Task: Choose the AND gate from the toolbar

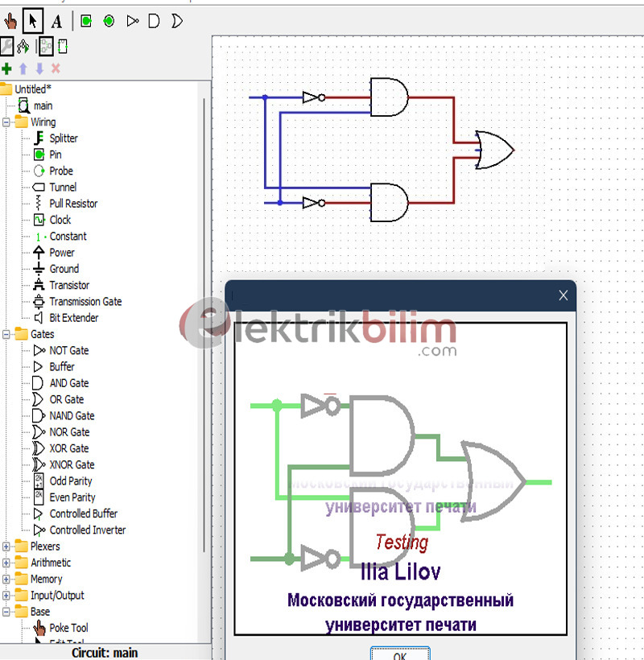Action: (x=154, y=21)
